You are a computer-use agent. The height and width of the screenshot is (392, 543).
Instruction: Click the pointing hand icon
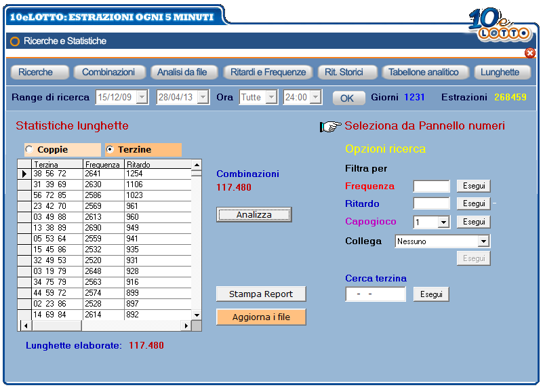click(330, 126)
